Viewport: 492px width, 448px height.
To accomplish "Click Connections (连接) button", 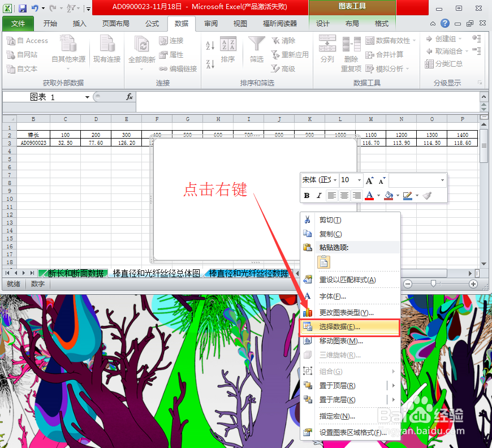I will coord(171,41).
